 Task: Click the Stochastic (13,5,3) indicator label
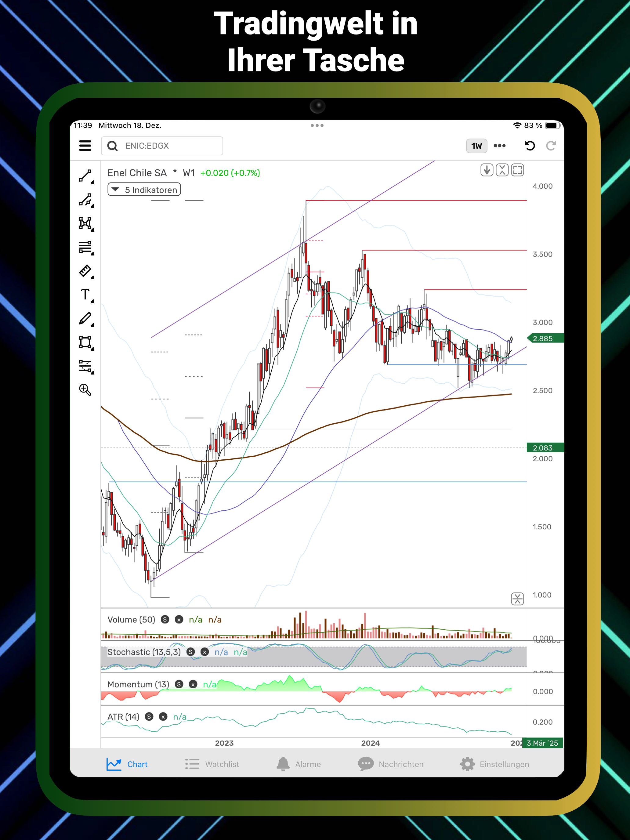coord(144,652)
